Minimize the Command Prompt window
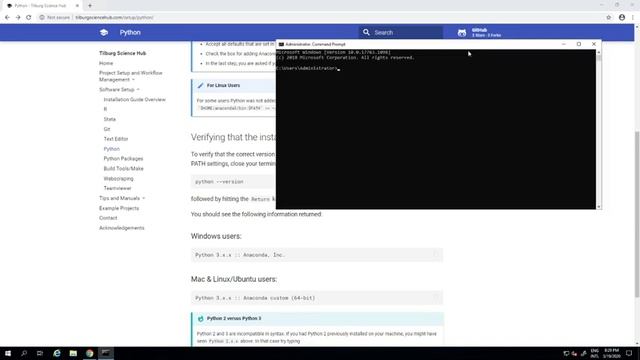 pos(564,44)
